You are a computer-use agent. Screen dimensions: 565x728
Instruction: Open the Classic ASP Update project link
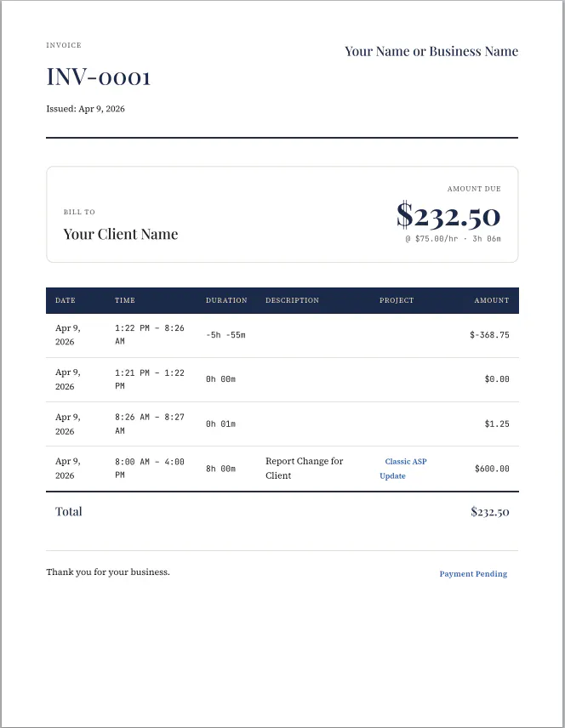(403, 469)
